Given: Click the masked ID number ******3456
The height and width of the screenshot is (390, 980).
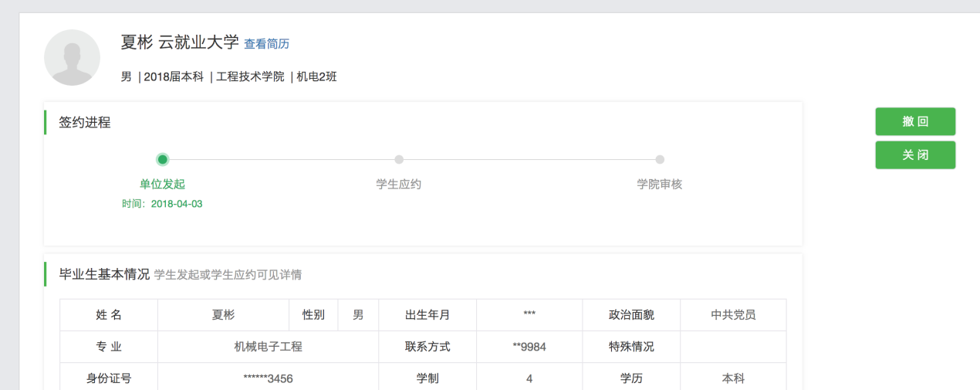Looking at the screenshot, I should tap(268, 378).
